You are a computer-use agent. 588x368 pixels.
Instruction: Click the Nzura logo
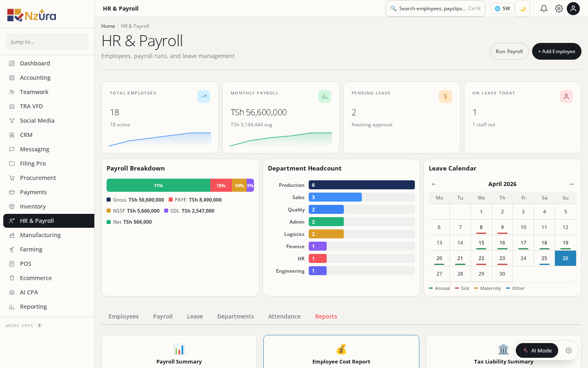coord(31,15)
